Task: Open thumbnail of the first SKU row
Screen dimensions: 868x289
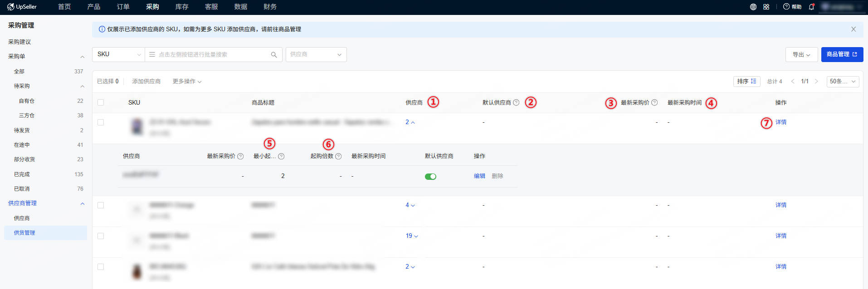Action: (137, 126)
